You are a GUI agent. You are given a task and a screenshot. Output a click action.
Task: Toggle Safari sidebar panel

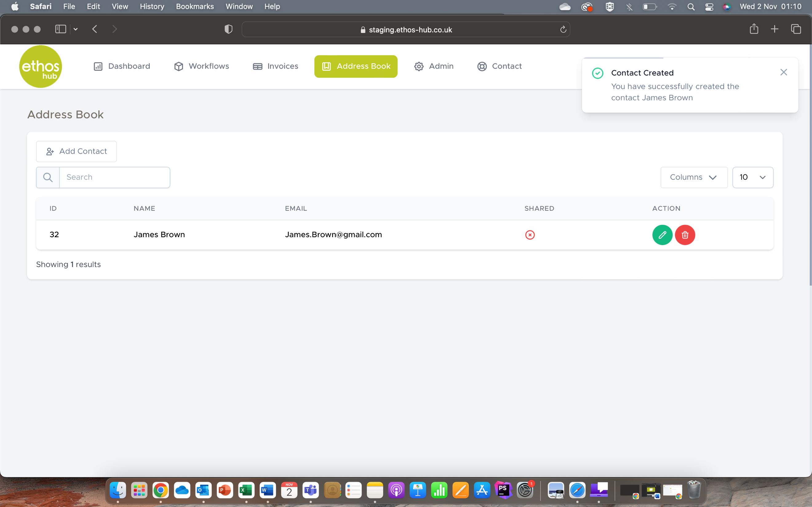60,29
